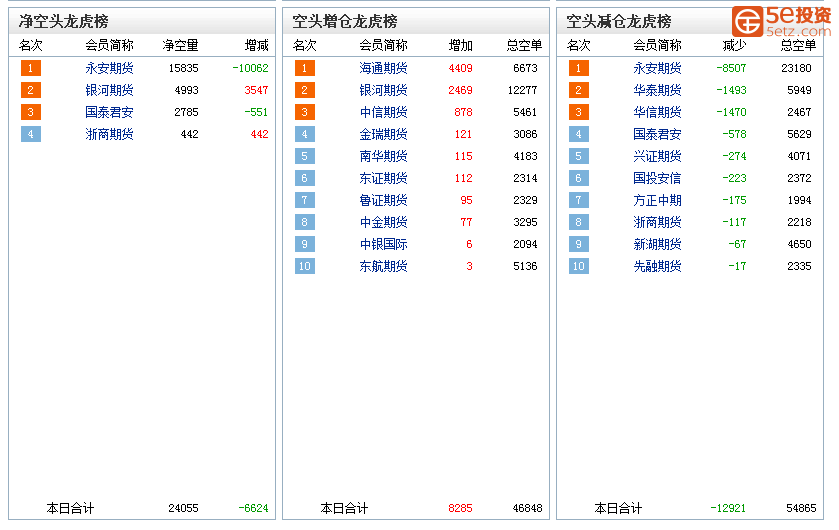Open 东证期货 in 空头增仓龙虎榜
The height and width of the screenshot is (530, 839).
(x=383, y=178)
